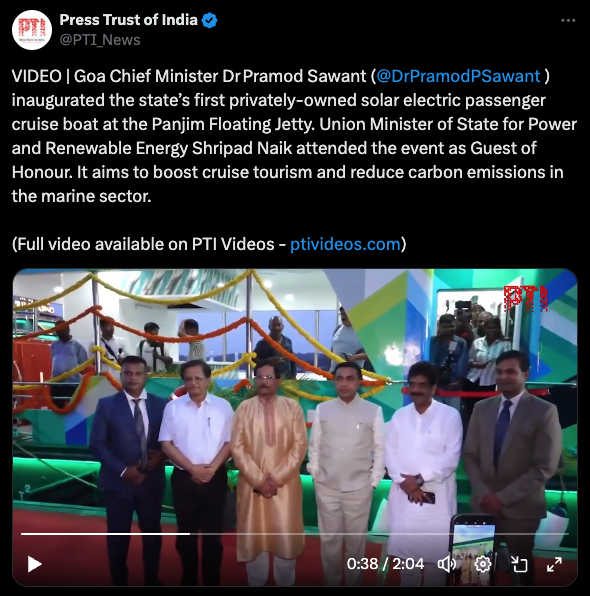Click the Press Trust of India name

pyautogui.click(x=128, y=20)
